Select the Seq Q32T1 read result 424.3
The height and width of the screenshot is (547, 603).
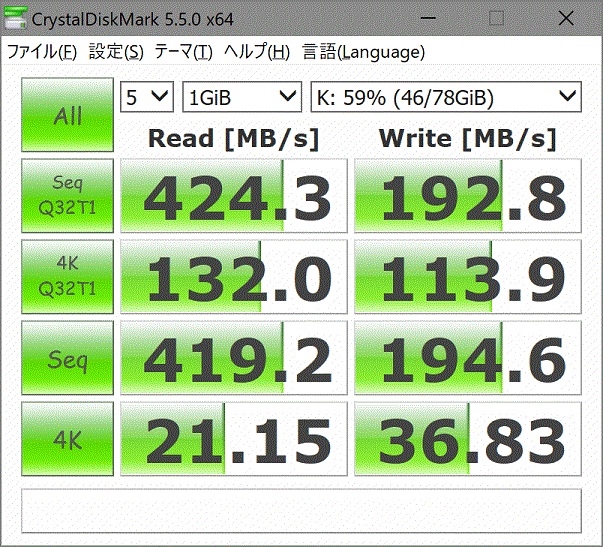pyautogui.click(x=234, y=196)
